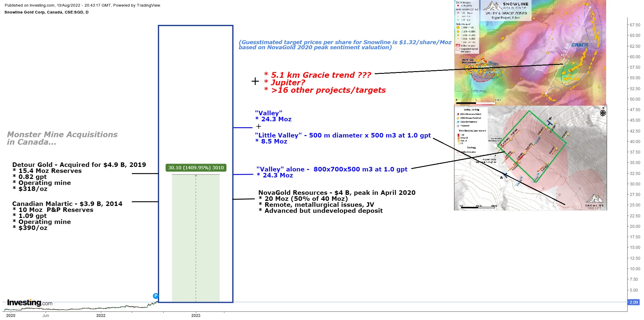644x320 pixels.
Task: Click the 60.00 price axis label
Action: (635, 57)
